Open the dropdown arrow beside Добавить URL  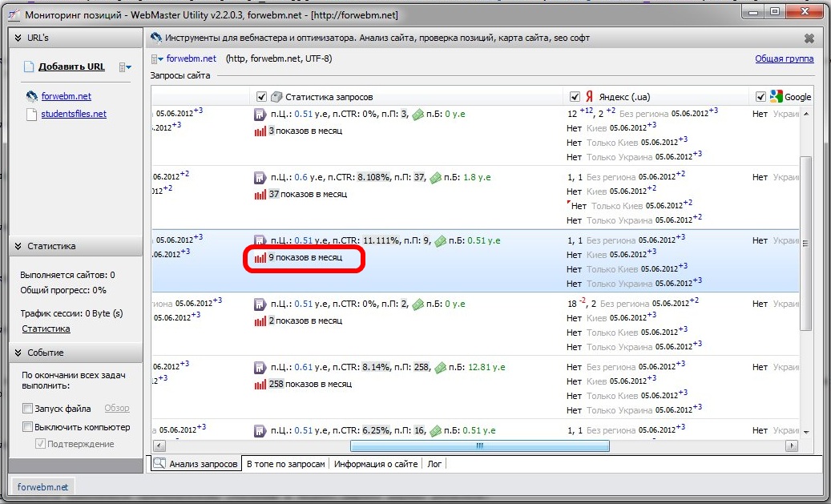(x=124, y=67)
